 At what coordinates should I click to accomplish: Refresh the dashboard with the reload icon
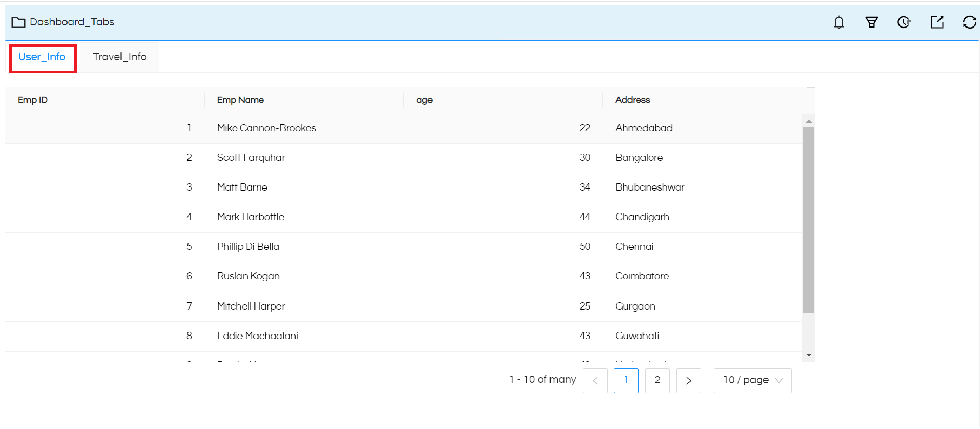coord(970,22)
